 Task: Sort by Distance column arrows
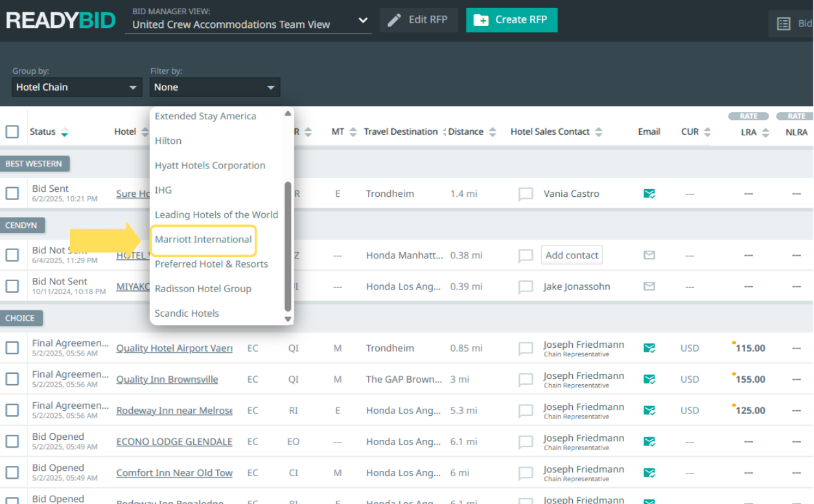tap(493, 132)
